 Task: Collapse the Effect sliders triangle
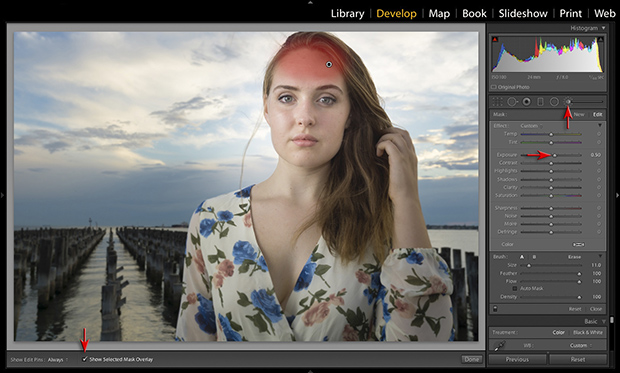(x=600, y=125)
